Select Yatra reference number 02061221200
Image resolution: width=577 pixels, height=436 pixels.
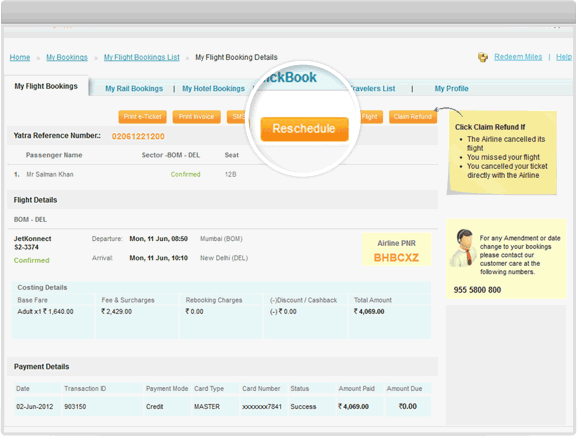[138, 137]
